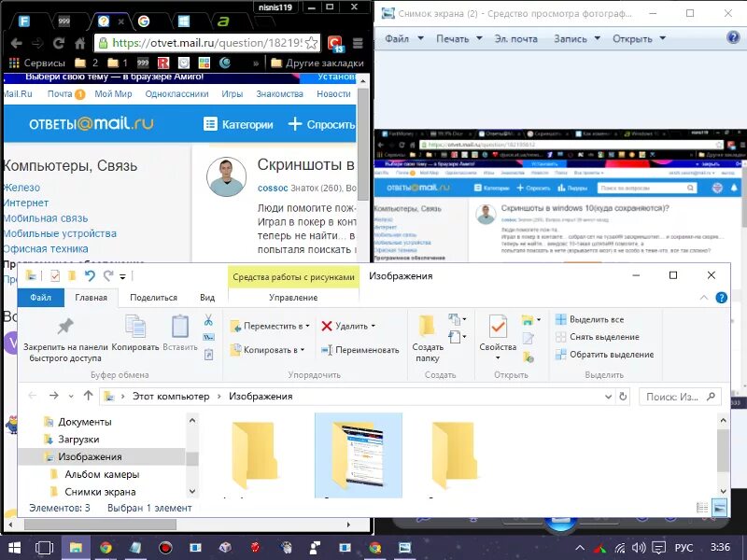Viewport: 747px width, 560px height.
Task: Click Сервисы apps shortcut in bookmarks bar
Action: click(x=37, y=63)
